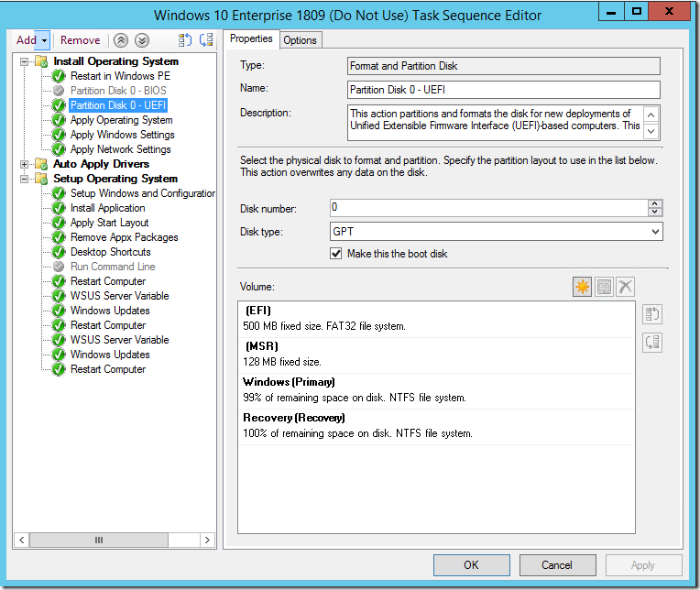Expand the Auto Apply Drivers group
700x590 pixels.
25,164
